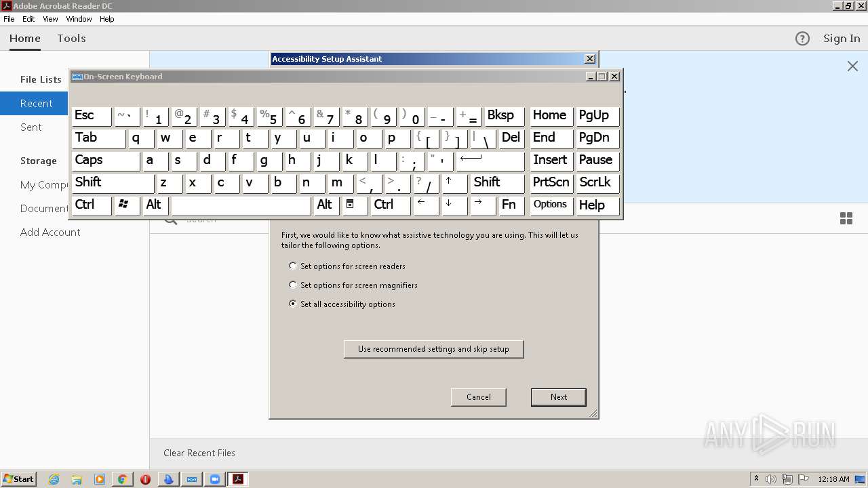868x488 pixels.
Task: Toggle the ScrLk key
Action: (597, 183)
